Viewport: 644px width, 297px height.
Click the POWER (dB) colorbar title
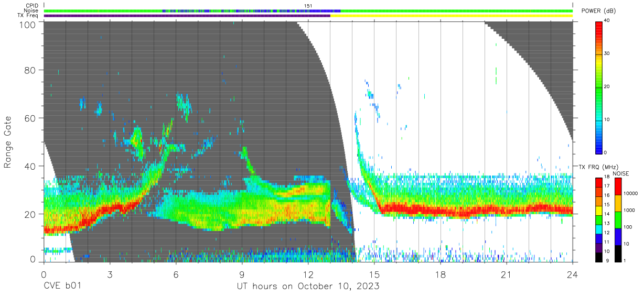click(x=599, y=11)
